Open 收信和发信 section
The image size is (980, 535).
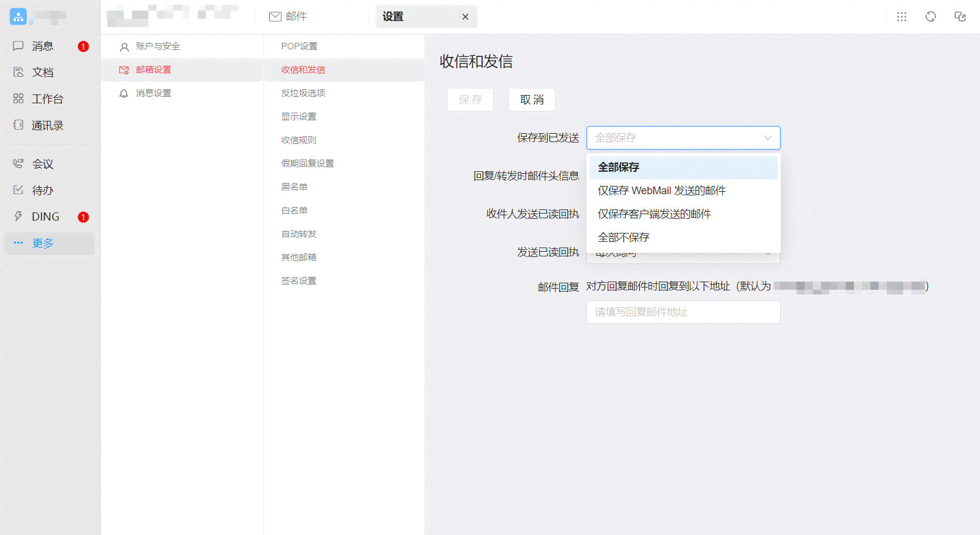click(x=344, y=70)
